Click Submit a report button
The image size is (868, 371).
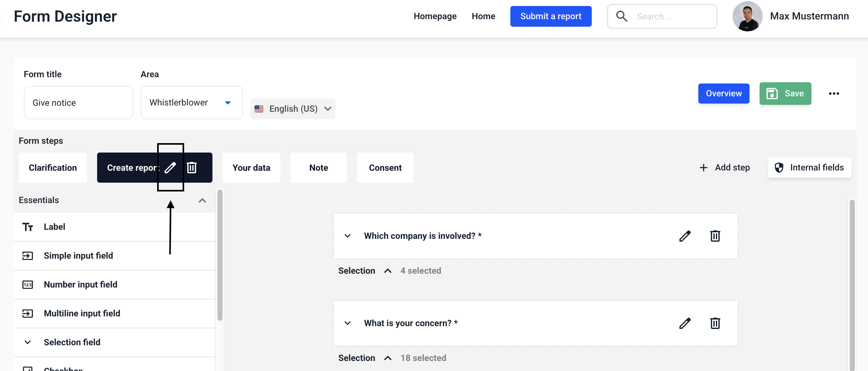tap(551, 16)
